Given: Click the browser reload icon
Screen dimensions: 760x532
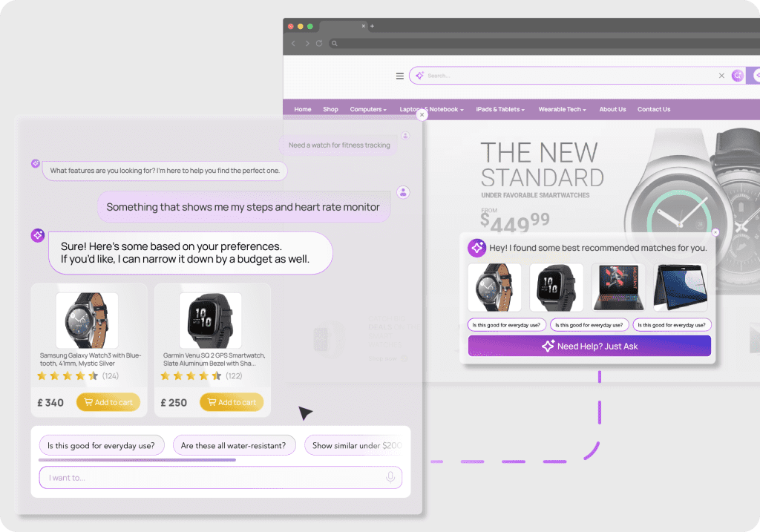Looking at the screenshot, I should (319, 43).
